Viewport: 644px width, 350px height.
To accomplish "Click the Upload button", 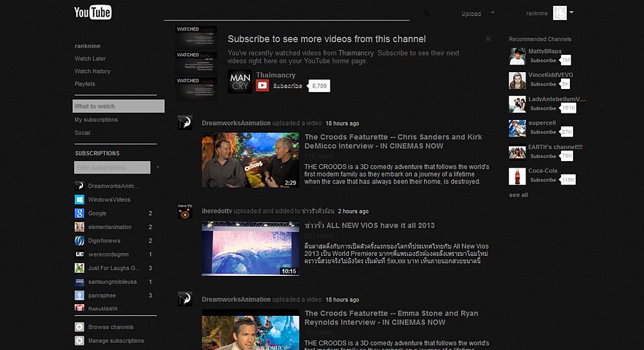I will pos(471,14).
